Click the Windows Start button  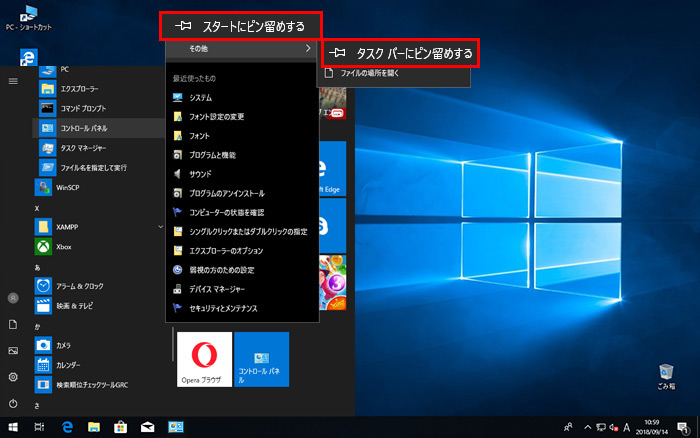coord(13,427)
